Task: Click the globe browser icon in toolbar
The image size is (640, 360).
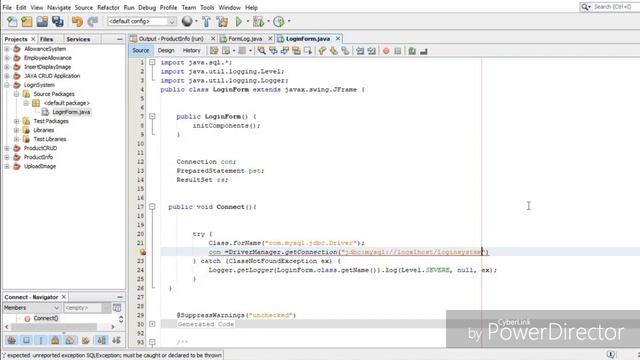Action: (187, 21)
